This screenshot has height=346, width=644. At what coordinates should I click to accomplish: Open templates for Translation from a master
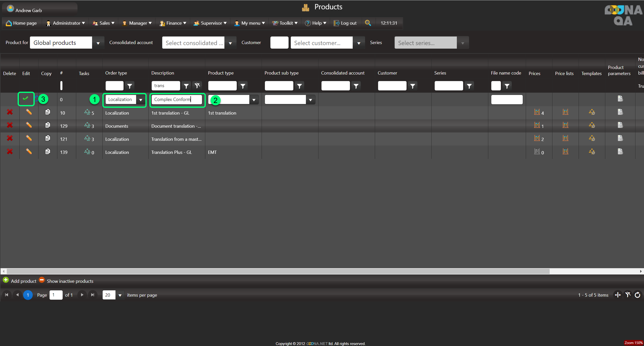pyautogui.click(x=592, y=138)
